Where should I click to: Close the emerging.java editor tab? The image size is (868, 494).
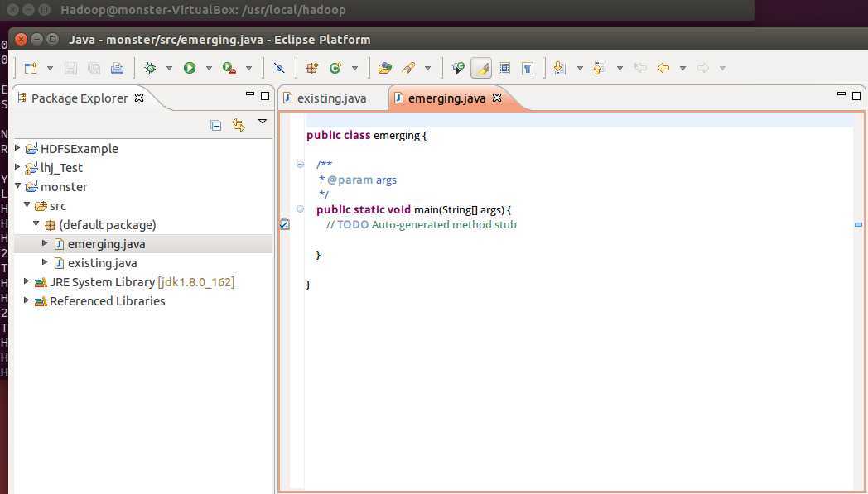(x=497, y=98)
